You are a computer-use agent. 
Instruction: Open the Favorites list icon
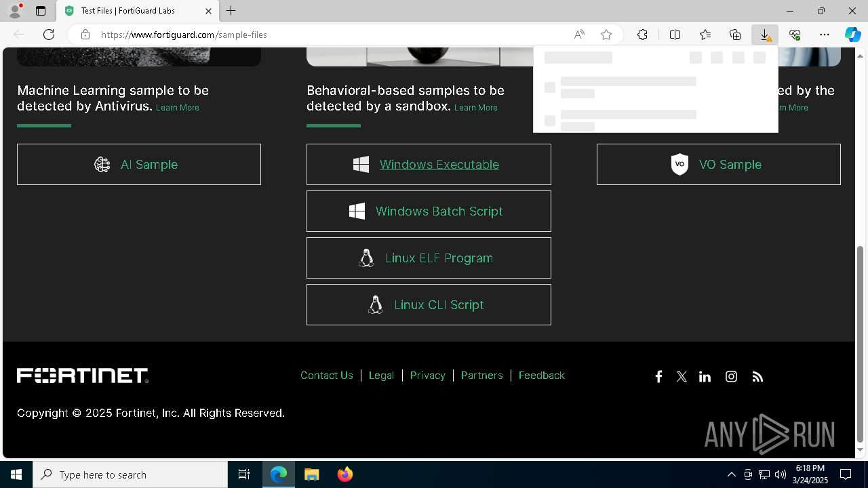coord(705,35)
